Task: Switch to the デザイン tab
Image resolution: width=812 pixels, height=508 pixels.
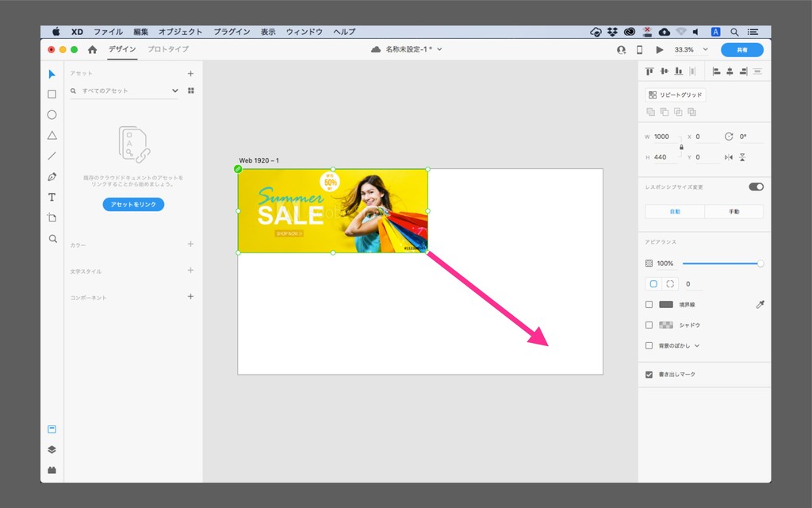Action: (x=122, y=49)
